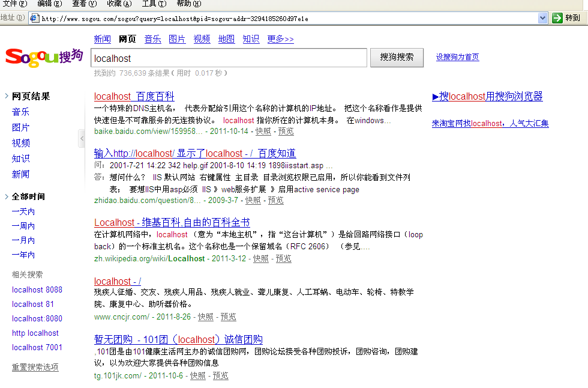
Task: Click the 全部时间 heading
Action: (x=29, y=196)
